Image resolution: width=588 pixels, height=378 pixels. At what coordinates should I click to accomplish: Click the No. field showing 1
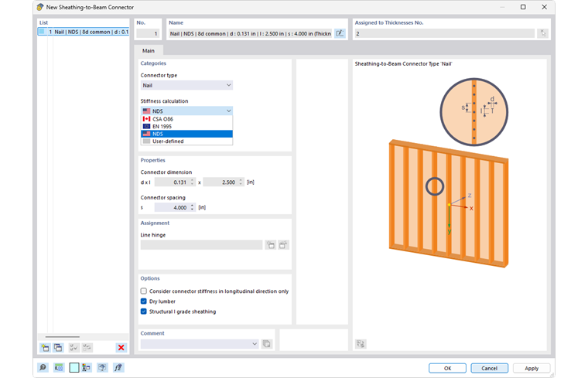click(x=148, y=33)
